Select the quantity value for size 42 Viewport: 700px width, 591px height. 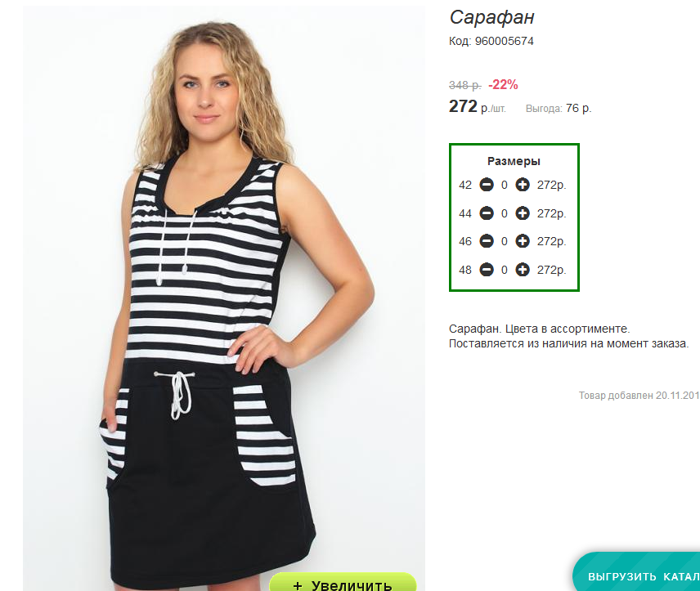[x=505, y=185]
